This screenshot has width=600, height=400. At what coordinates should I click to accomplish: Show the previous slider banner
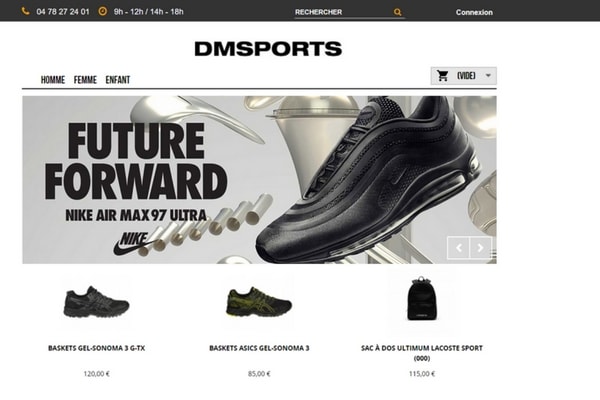458,248
